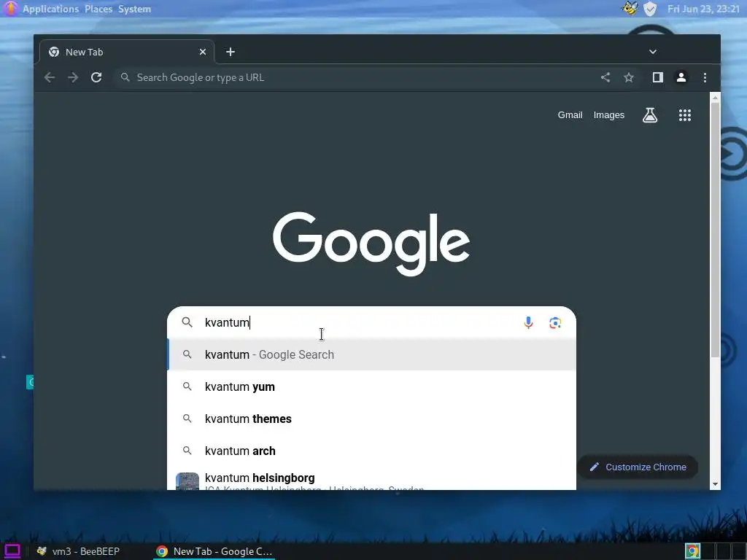Open the System menu
747x560 pixels.
point(134,9)
